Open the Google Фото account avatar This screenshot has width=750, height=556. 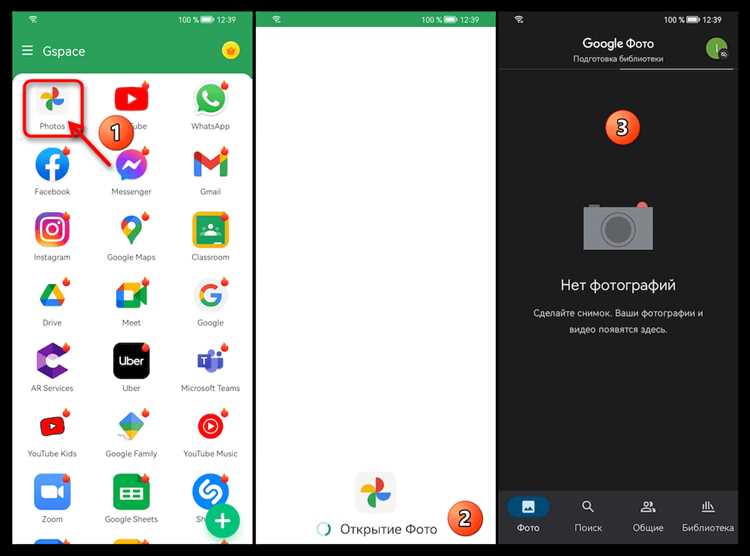coord(717,49)
